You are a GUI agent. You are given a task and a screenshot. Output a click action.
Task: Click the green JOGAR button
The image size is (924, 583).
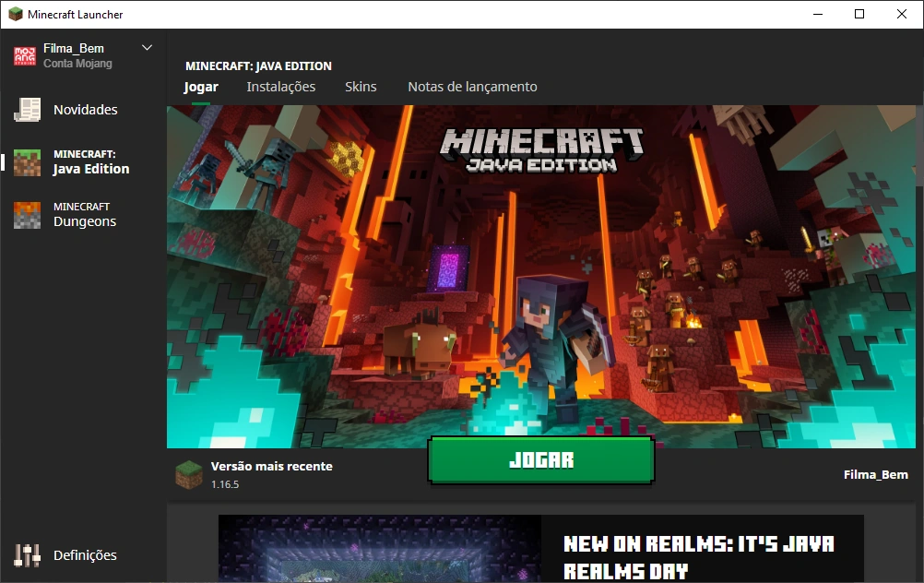click(541, 459)
